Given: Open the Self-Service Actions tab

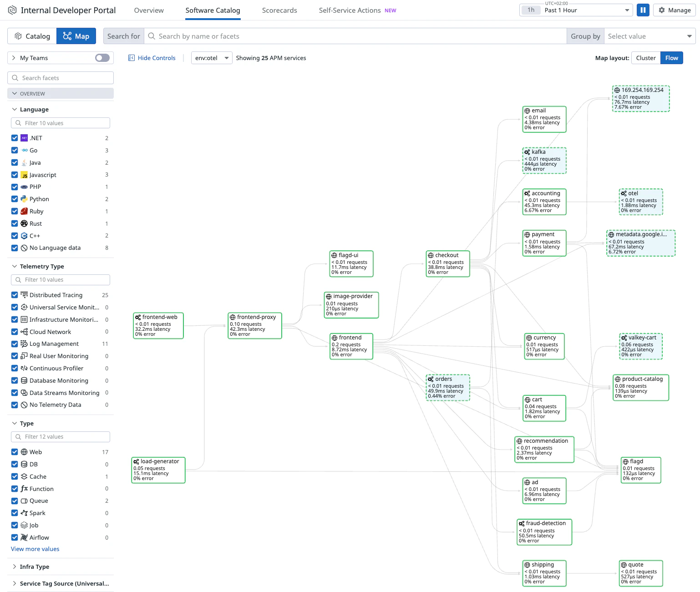Looking at the screenshot, I should click(x=357, y=10).
